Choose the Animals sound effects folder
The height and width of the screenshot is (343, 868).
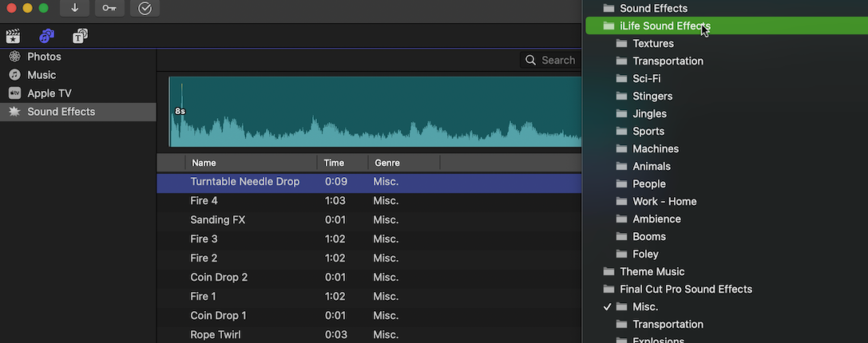tap(652, 167)
